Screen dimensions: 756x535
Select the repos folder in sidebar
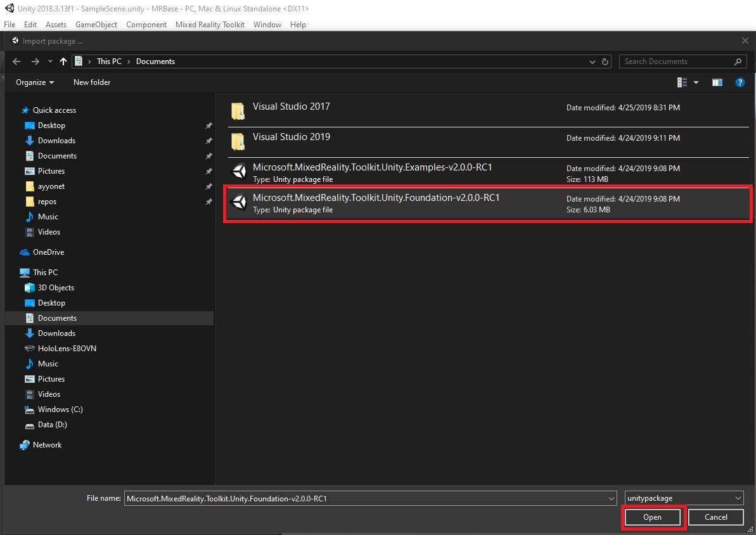click(41, 202)
